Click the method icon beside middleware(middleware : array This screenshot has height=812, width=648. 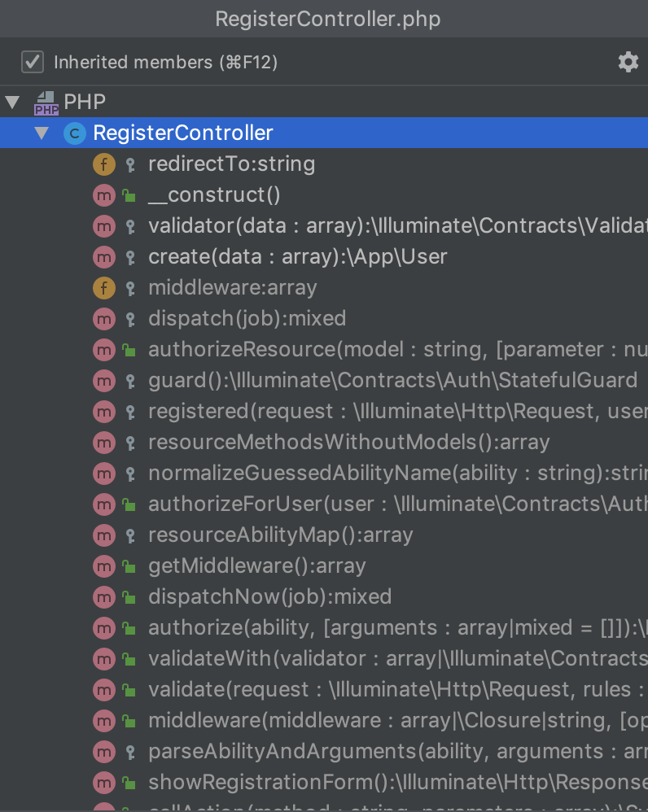coord(104,721)
